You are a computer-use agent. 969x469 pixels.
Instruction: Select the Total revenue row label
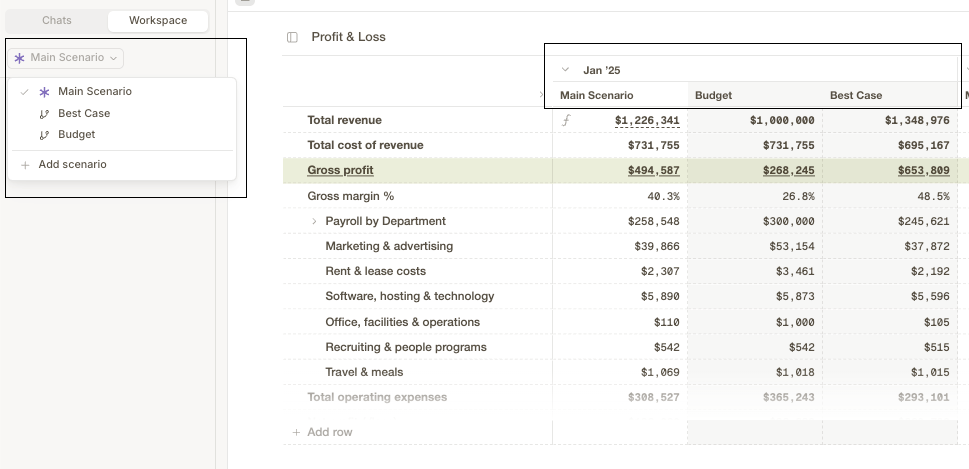[x=344, y=120]
